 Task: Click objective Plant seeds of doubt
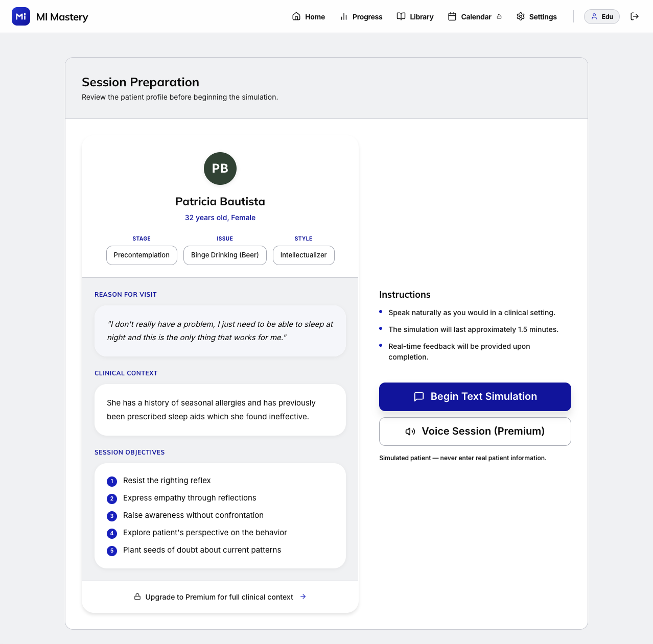[202, 550]
